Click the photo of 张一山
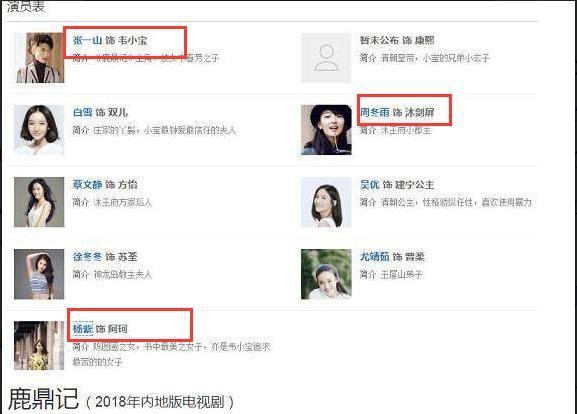 [39, 58]
